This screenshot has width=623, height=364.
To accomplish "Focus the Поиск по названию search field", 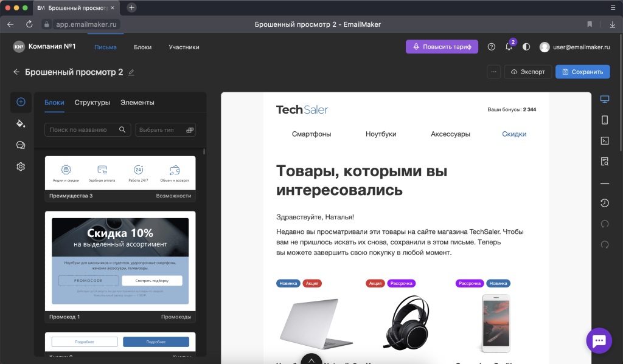I will pos(88,130).
